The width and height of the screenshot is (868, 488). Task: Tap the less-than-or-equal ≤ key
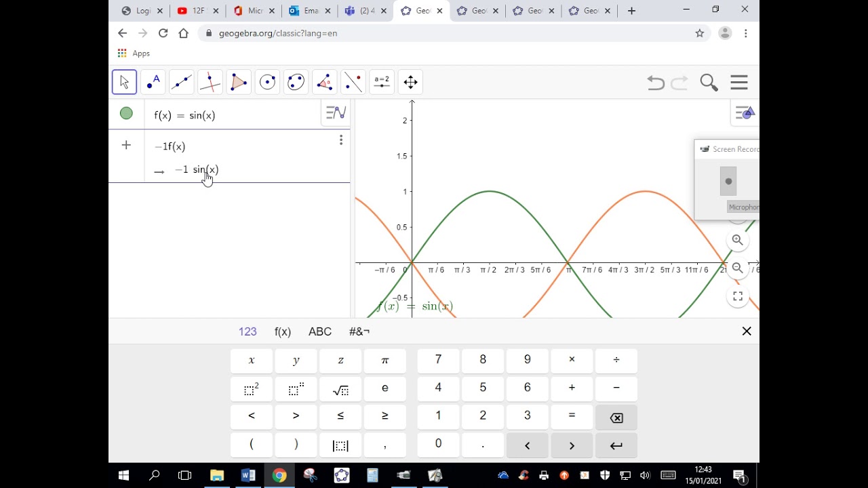tap(340, 416)
